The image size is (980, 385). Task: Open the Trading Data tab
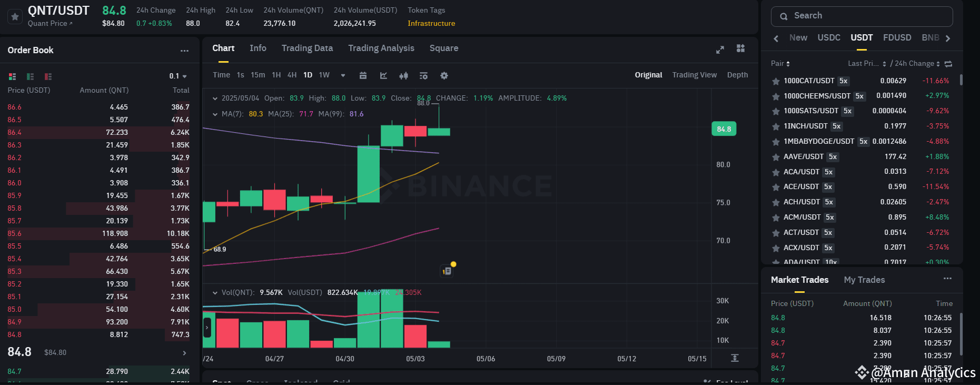[307, 48]
